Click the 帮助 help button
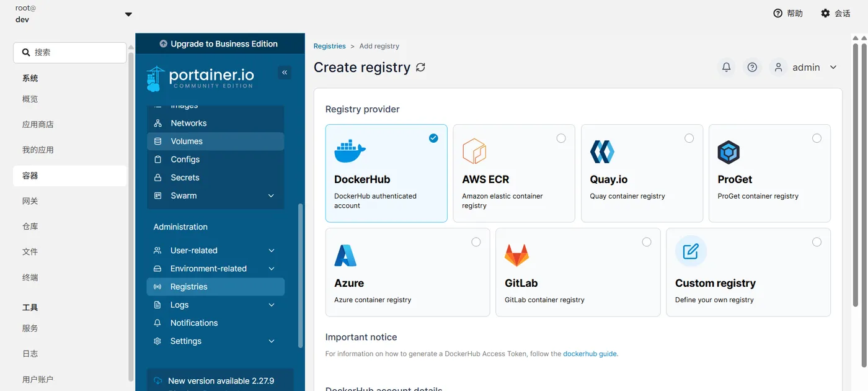The image size is (868, 391). [788, 13]
